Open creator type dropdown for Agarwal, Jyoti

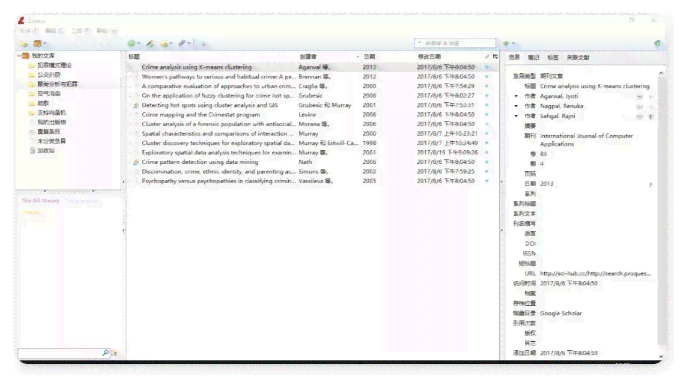pyautogui.click(x=516, y=96)
